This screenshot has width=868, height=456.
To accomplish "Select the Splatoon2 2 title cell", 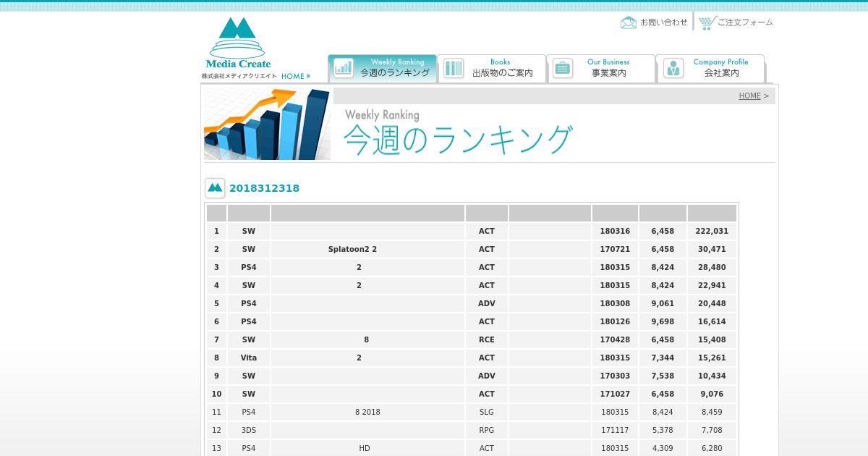I will [367, 249].
